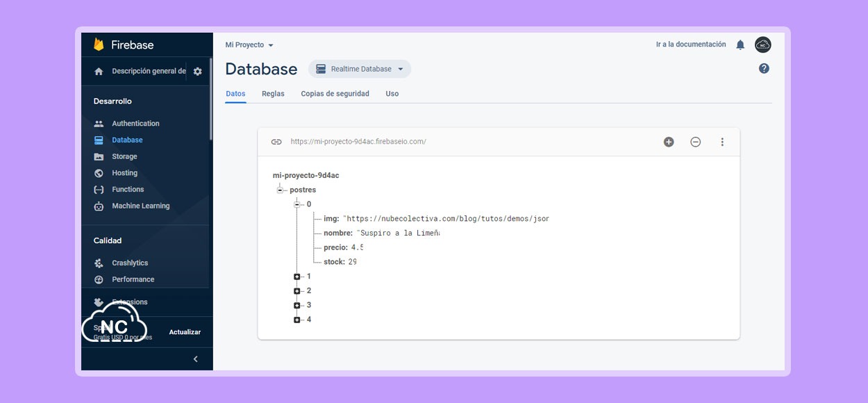The width and height of the screenshot is (868, 403).
Task: Click the Authentication people icon
Action: tap(99, 124)
